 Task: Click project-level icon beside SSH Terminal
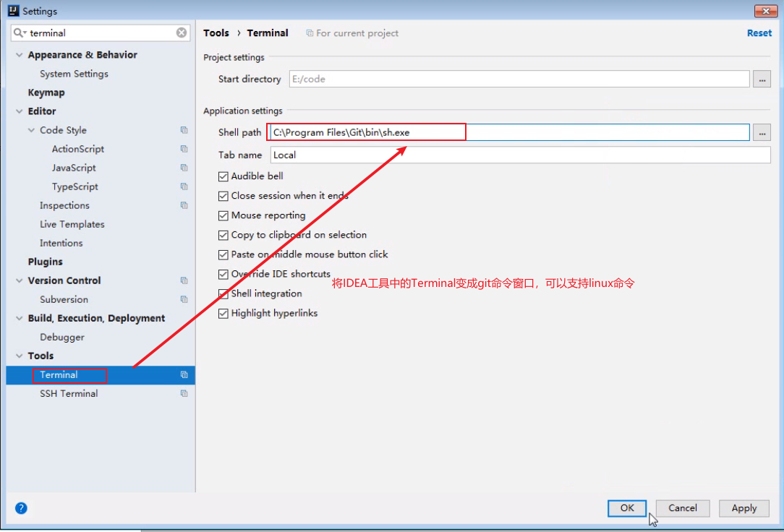[184, 393]
